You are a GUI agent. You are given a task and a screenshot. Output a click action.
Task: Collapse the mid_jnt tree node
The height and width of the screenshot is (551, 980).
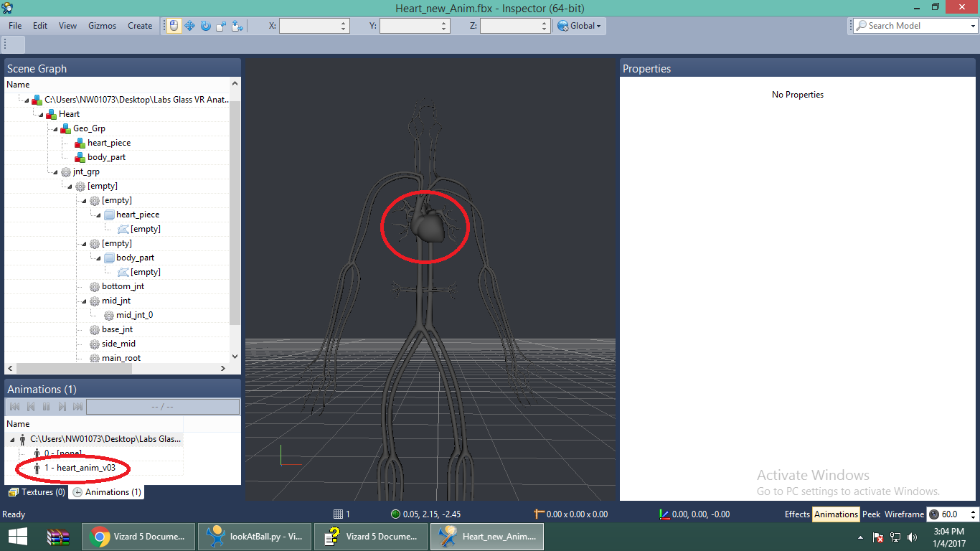click(x=84, y=301)
